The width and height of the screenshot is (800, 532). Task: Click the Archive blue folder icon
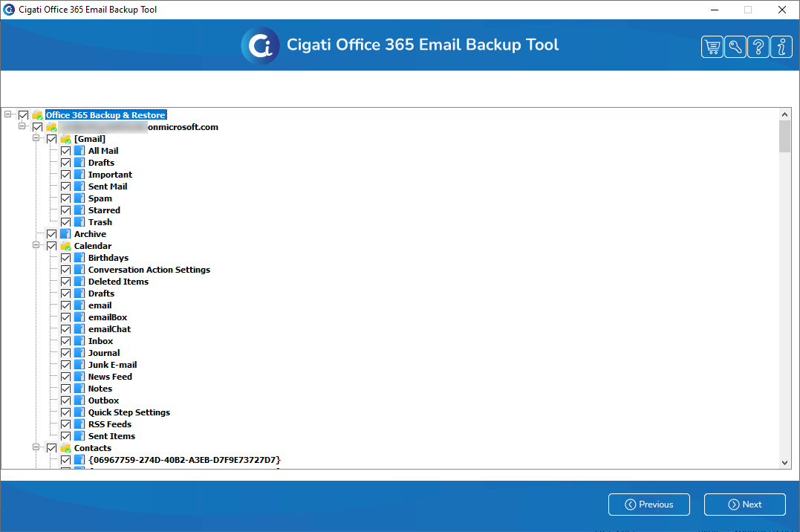click(65, 234)
